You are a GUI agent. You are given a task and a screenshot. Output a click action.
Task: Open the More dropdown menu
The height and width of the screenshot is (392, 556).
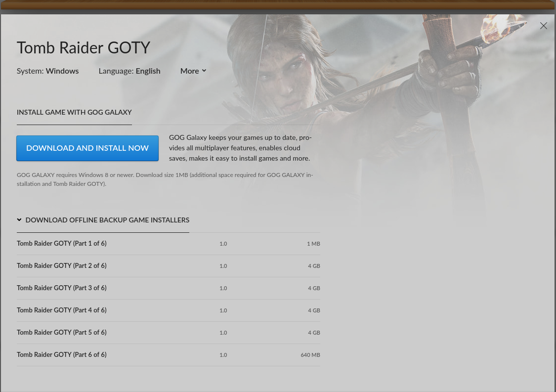[x=193, y=71]
